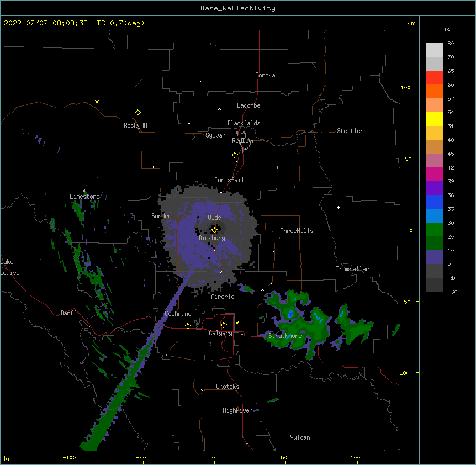Click the Didsbury label
476x465 pixels.
(212, 238)
